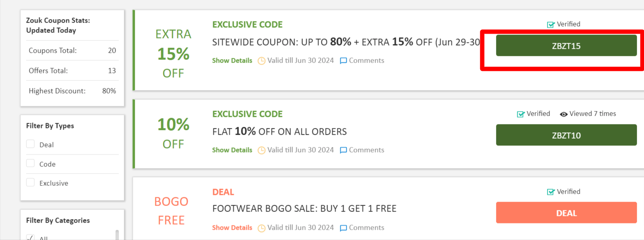Click the ZBZT10 coupon code button
The height and width of the screenshot is (240, 644).
[x=566, y=135]
